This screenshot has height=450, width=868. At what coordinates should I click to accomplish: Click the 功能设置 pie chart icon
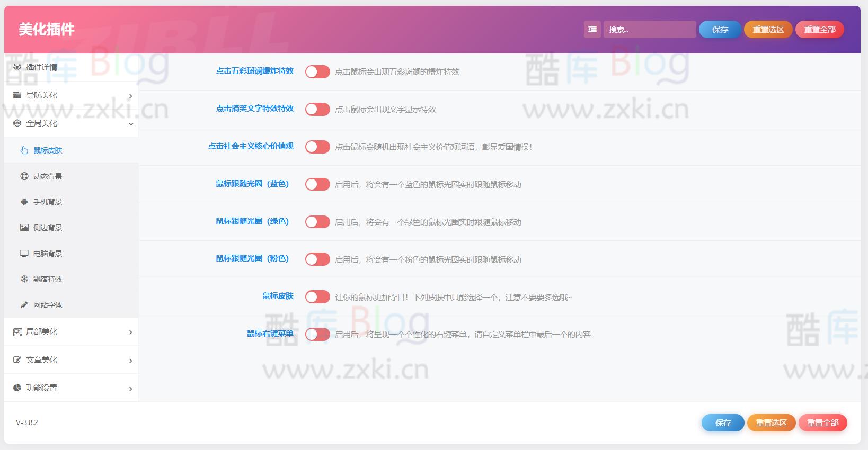(x=17, y=388)
